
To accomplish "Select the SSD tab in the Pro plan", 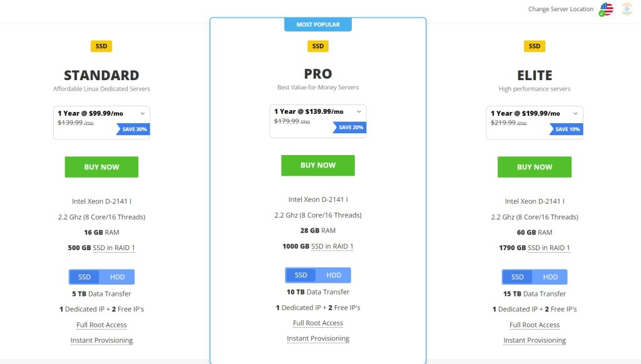I will coord(301,275).
